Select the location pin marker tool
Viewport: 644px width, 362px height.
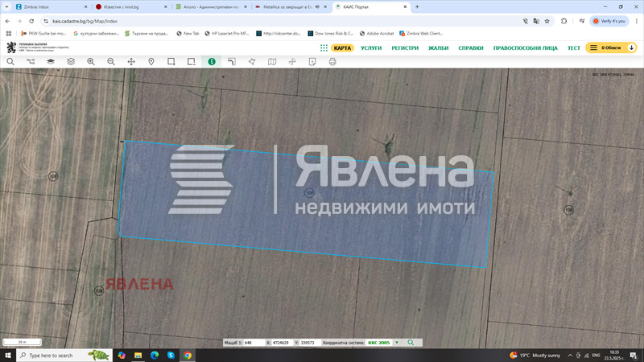(x=151, y=61)
